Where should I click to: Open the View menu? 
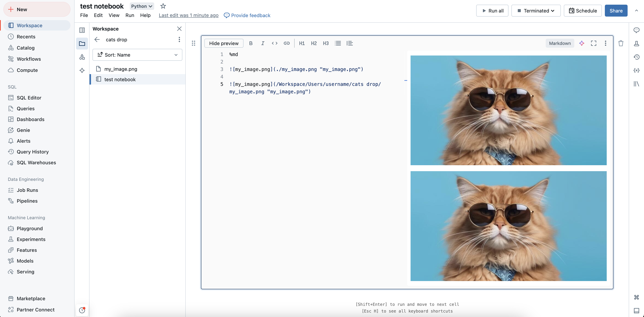(x=113, y=15)
